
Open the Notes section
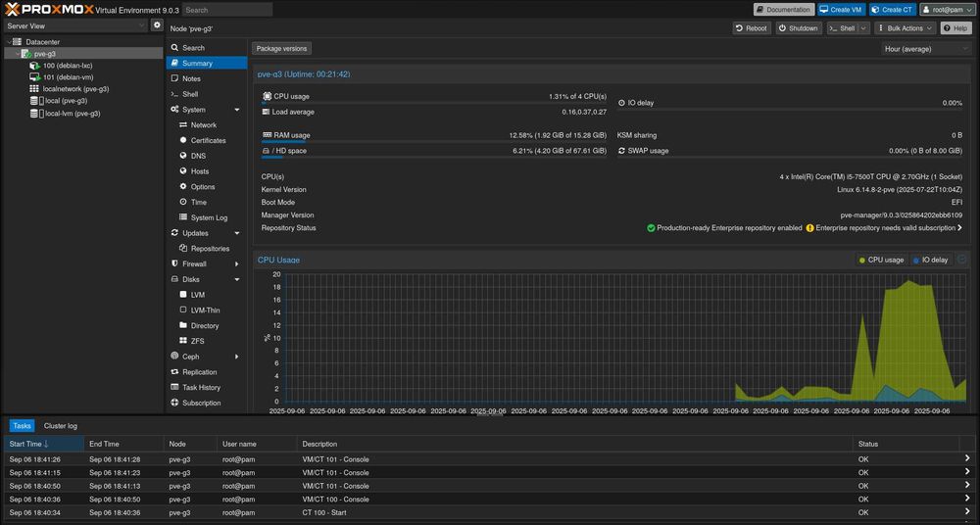click(x=206, y=78)
